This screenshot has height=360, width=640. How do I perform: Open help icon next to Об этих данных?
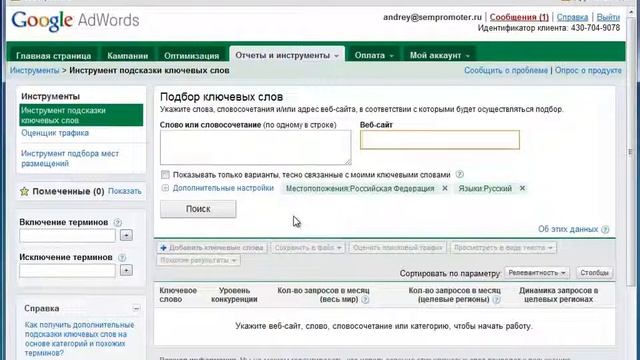605,229
